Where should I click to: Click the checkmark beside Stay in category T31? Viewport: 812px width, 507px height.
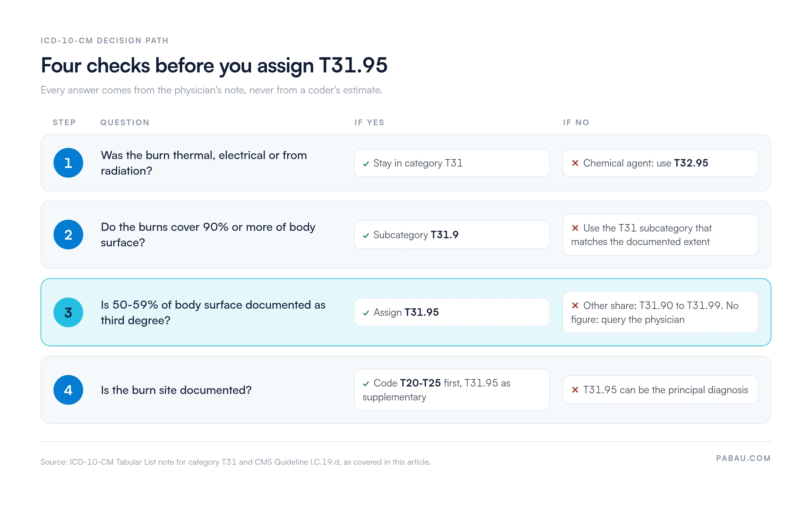point(366,164)
